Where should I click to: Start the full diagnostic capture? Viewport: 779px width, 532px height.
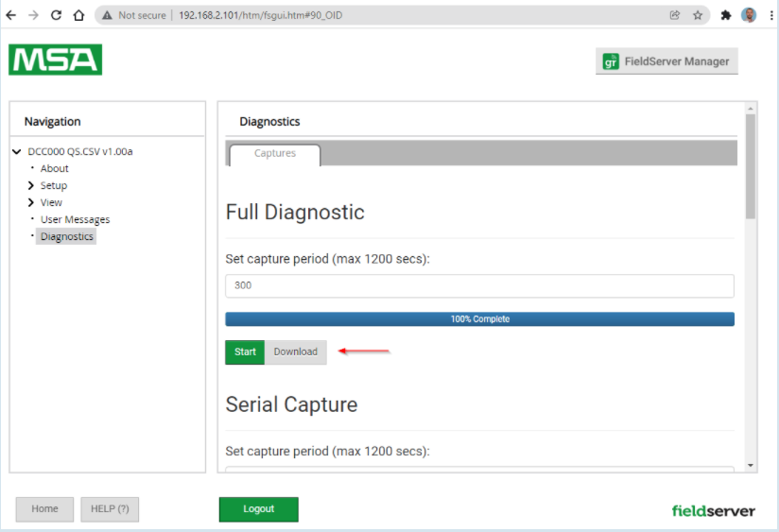(x=245, y=352)
